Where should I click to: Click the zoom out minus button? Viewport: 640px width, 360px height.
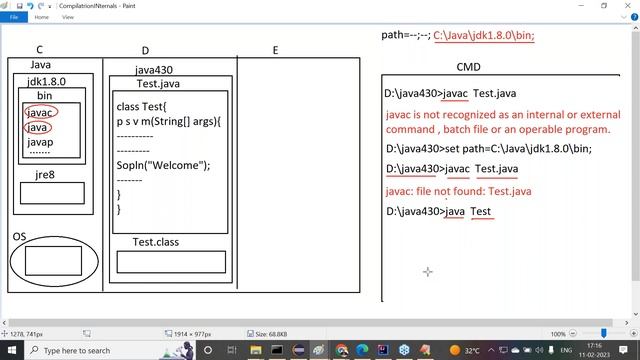tap(573, 333)
